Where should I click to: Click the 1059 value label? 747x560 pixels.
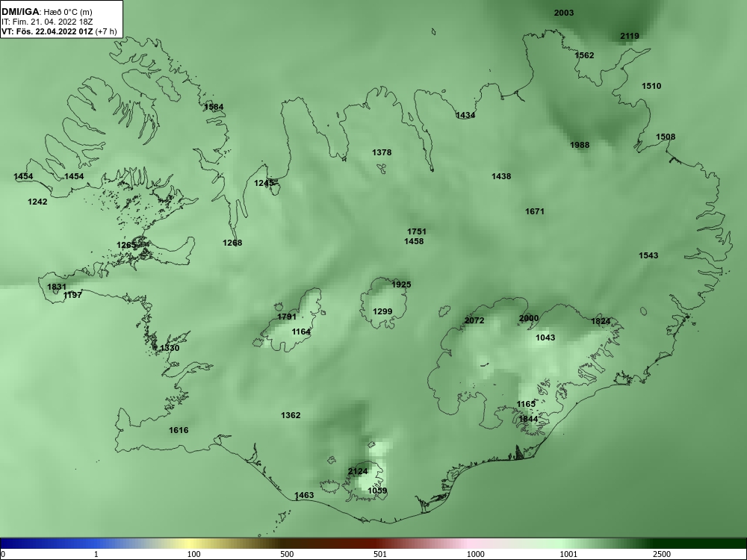tap(377, 491)
